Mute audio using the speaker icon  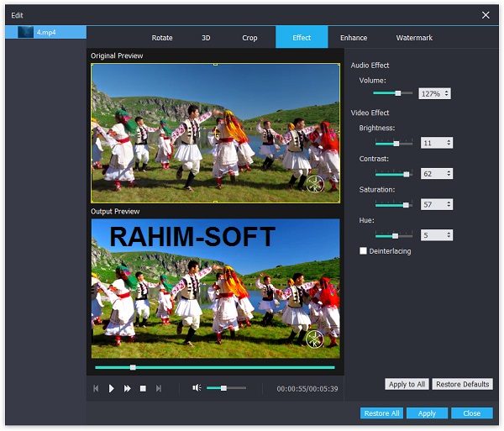pos(197,388)
